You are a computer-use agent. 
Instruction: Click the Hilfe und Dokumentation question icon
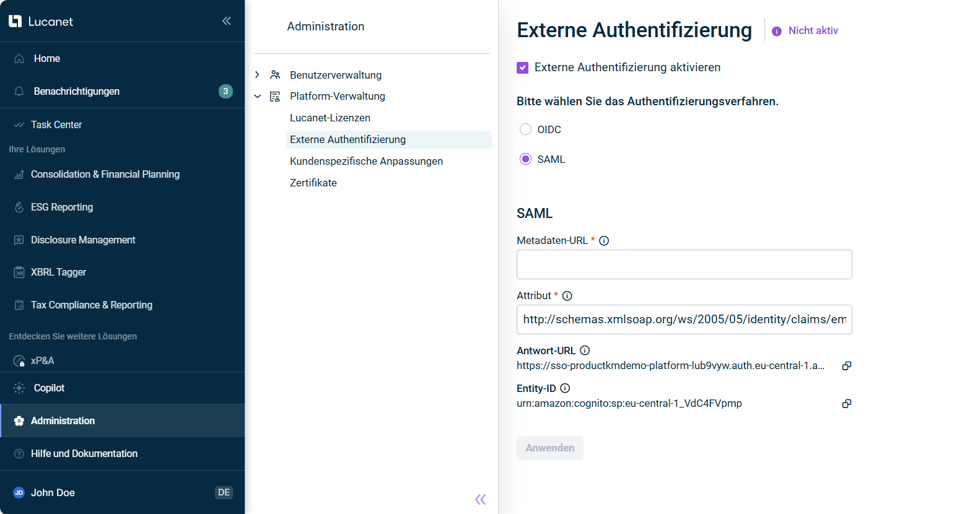coord(19,454)
